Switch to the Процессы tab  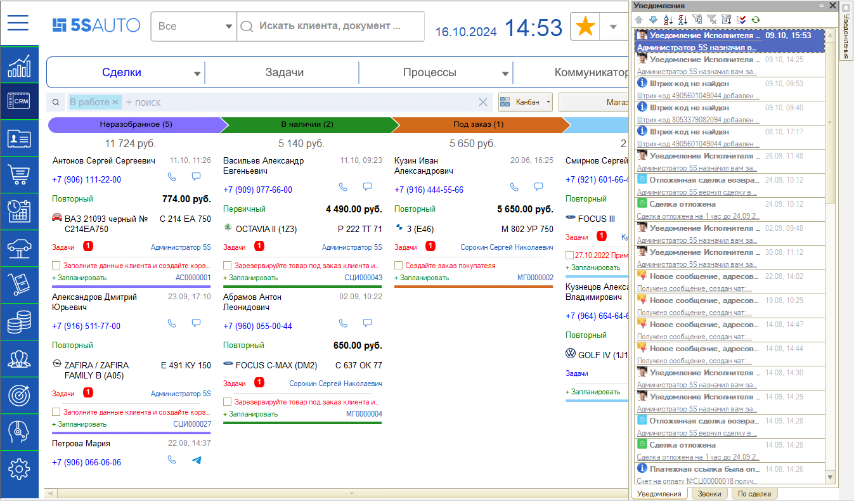coord(430,72)
